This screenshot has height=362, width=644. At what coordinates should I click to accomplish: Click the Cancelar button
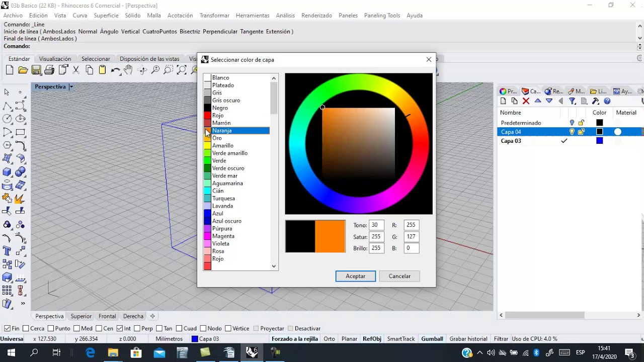point(399,276)
